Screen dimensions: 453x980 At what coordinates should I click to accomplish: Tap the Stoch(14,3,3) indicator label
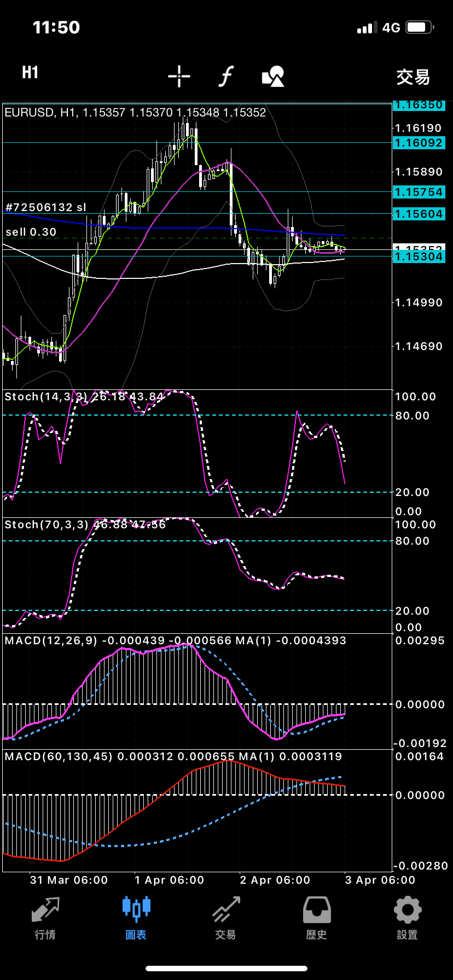(47, 396)
